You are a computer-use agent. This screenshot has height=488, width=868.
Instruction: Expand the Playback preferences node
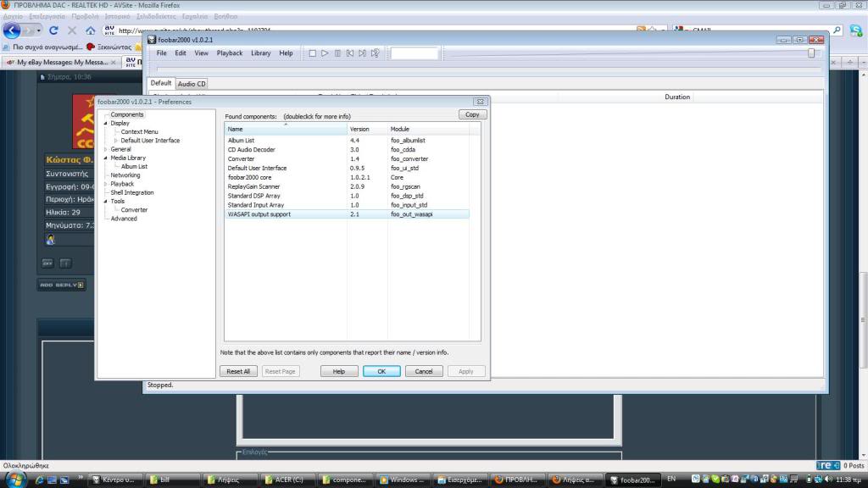(106, 184)
